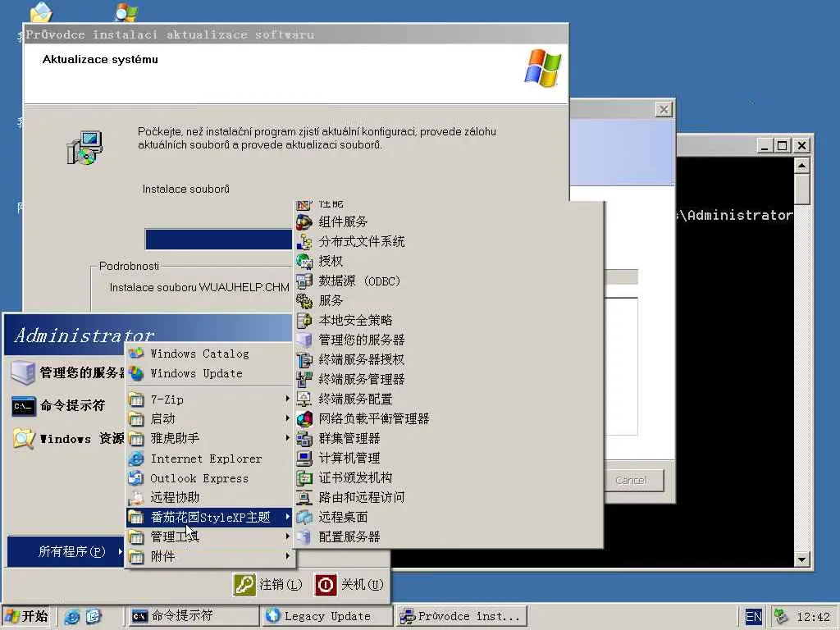Screen dimensions: 840x630
Task: Open Internet Explorer in programs list
Action: pyautogui.click(x=209, y=459)
